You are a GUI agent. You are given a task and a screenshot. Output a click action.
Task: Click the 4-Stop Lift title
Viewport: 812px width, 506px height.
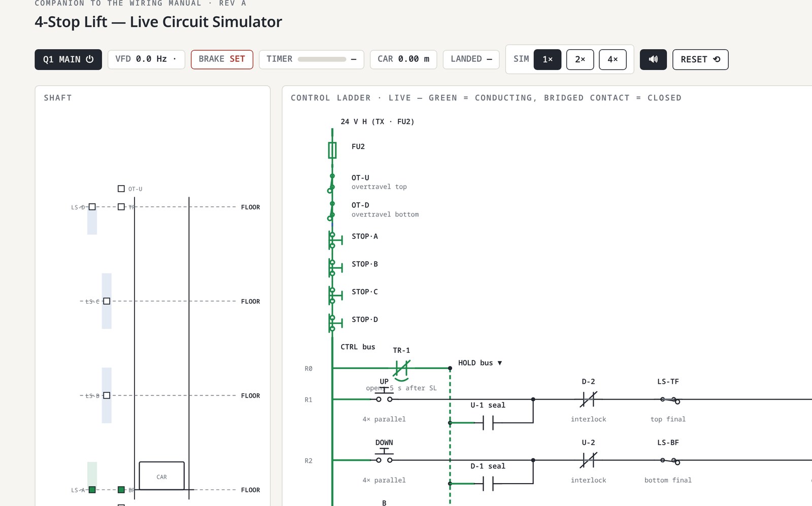[158, 22]
